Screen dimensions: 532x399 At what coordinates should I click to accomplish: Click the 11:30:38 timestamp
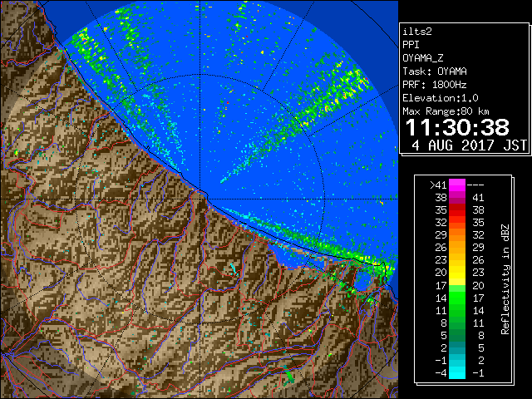tap(457, 127)
